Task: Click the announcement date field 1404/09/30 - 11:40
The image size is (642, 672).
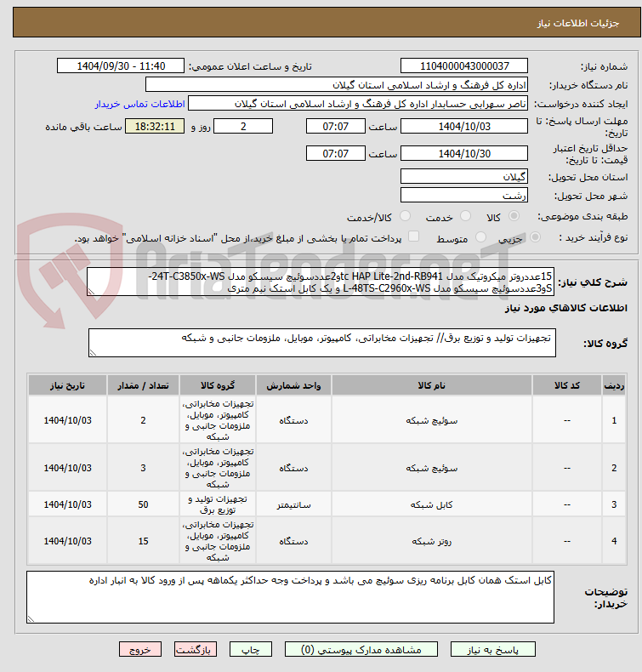Action: [121, 66]
